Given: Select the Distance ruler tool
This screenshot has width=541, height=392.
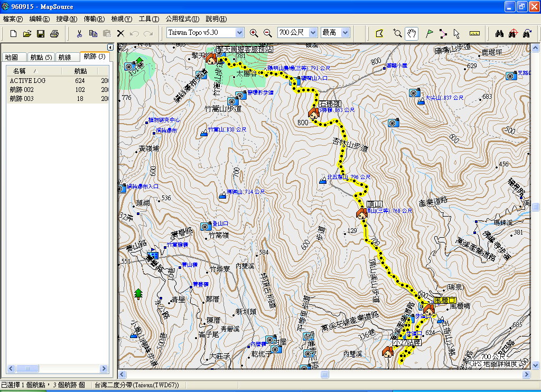Looking at the screenshot, I should click(x=475, y=33).
